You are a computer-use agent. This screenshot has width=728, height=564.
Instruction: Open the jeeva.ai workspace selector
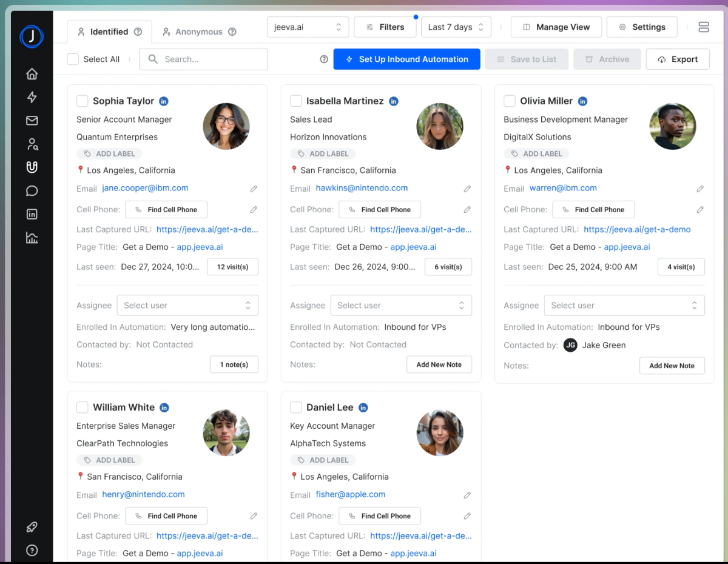[308, 27]
